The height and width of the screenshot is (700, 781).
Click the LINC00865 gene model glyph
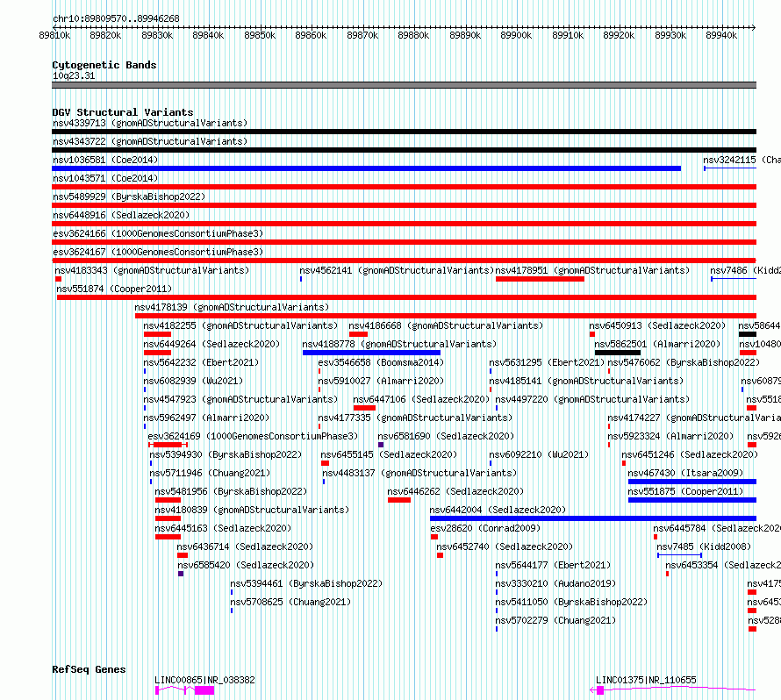pos(185,690)
